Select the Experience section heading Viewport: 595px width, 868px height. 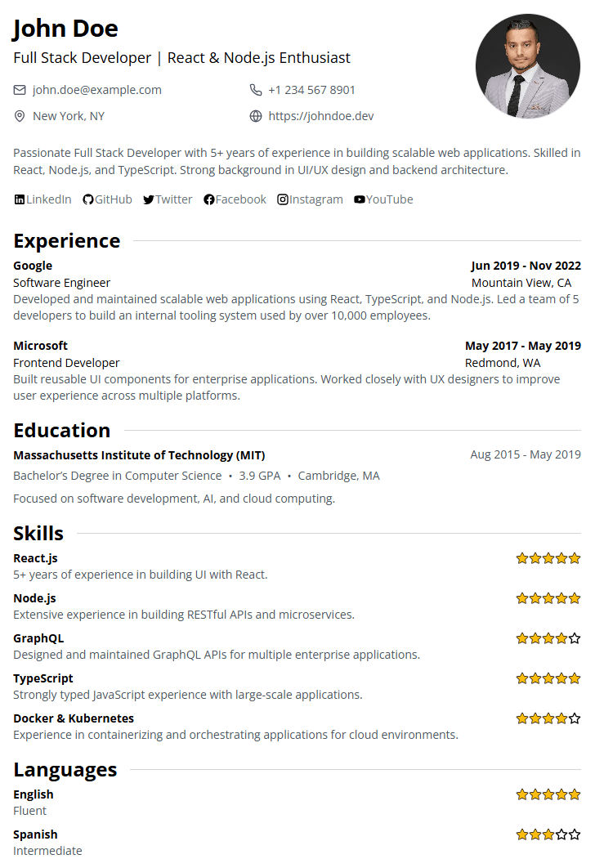[x=67, y=241]
